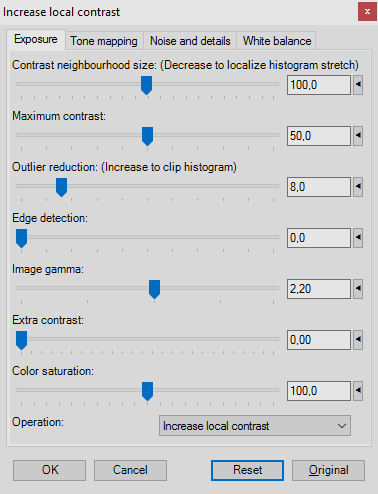Image resolution: width=378 pixels, height=494 pixels.
Task: Confirm changes with the OK button
Action: 50,470
